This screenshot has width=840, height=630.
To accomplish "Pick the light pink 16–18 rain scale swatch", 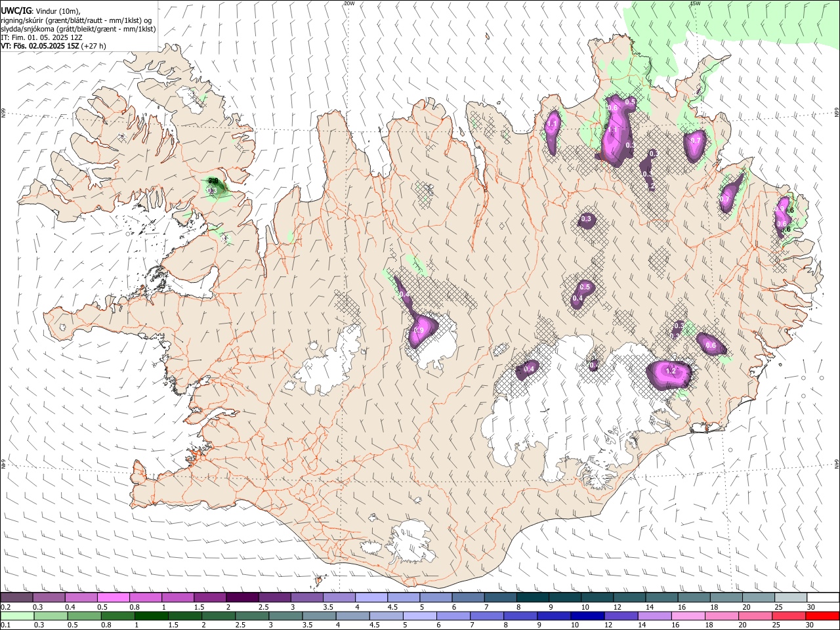I will (688, 616).
